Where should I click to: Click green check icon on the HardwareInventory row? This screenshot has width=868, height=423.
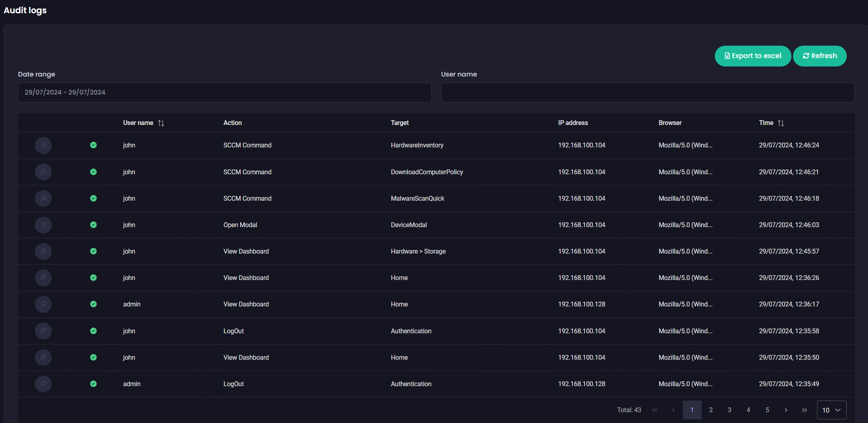pos(93,145)
